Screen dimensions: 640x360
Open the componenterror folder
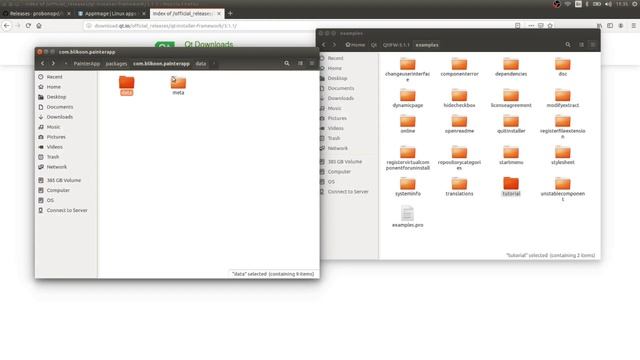(459, 67)
